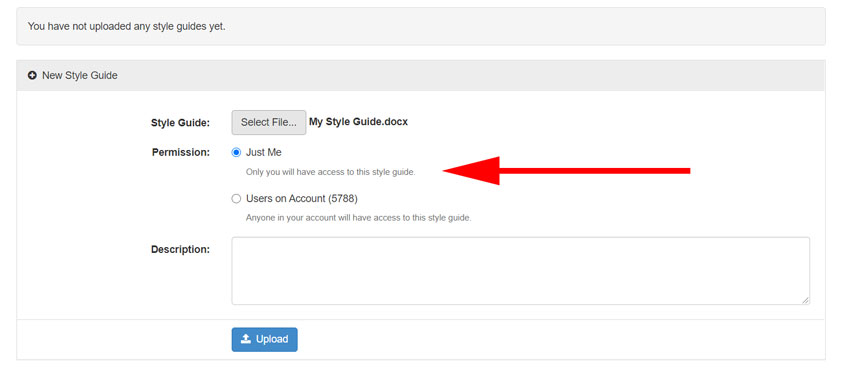Click the resize grip of Description box
The width and height of the screenshot is (848, 370).
pos(805,300)
